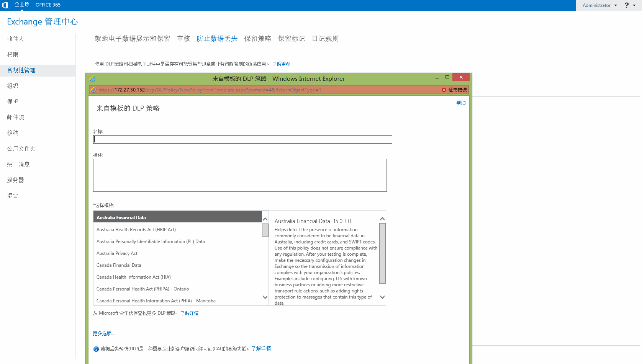Click description pane scroll up arrow
The width and height of the screenshot is (642, 364).
tap(382, 219)
